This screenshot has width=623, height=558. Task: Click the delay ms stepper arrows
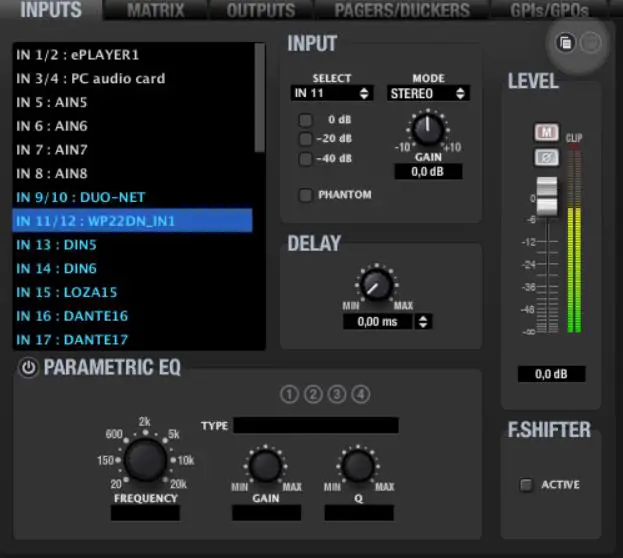click(x=423, y=322)
